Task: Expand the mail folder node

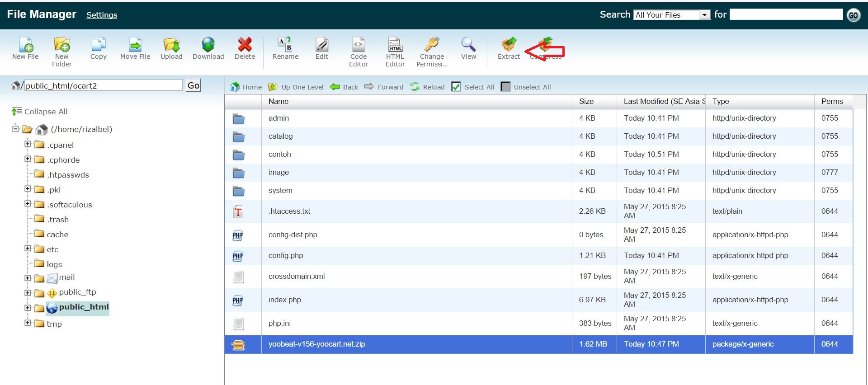Action: click(x=28, y=278)
